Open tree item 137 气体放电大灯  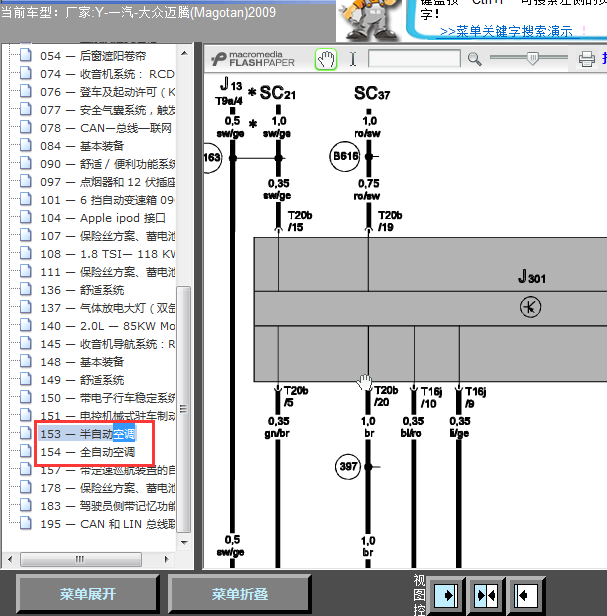coord(107,308)
